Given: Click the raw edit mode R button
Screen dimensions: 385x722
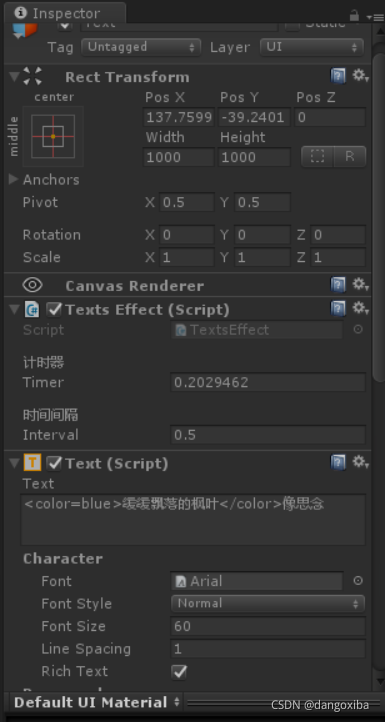Looking at the screenshot, I should [x=350, y=157].
